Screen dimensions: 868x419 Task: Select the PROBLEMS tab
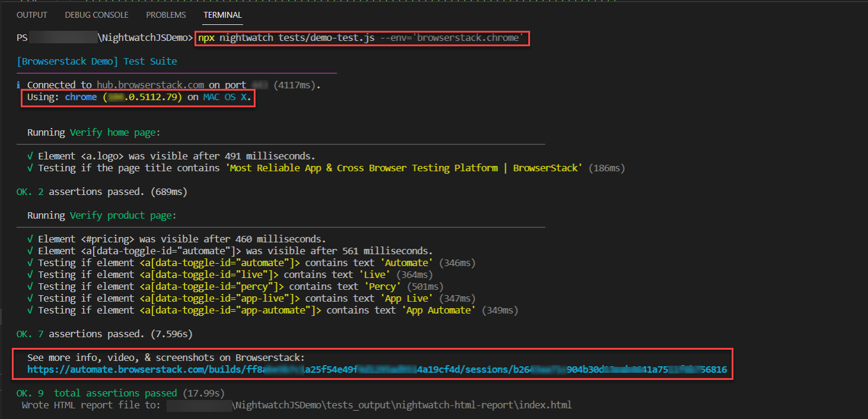(x=165, y=15)
